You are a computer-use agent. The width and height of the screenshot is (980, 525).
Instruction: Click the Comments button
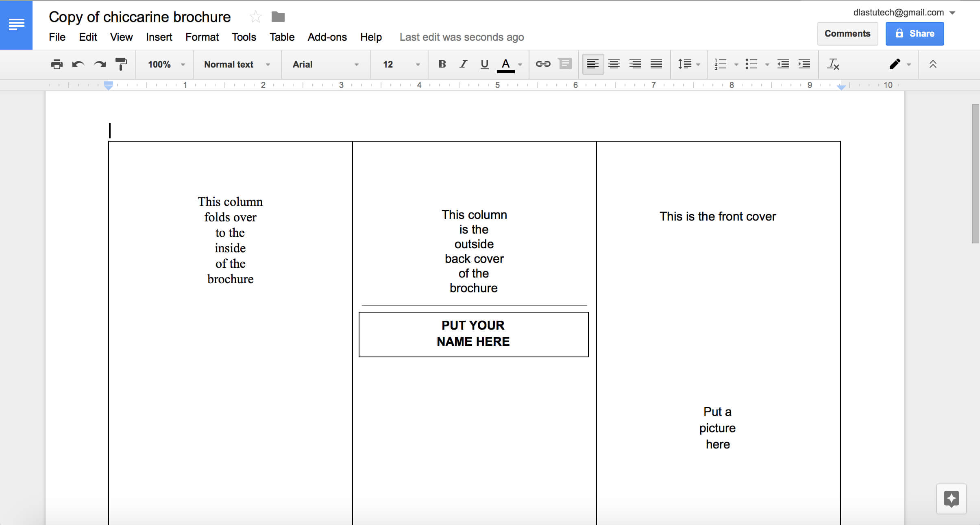coord(847,33)
